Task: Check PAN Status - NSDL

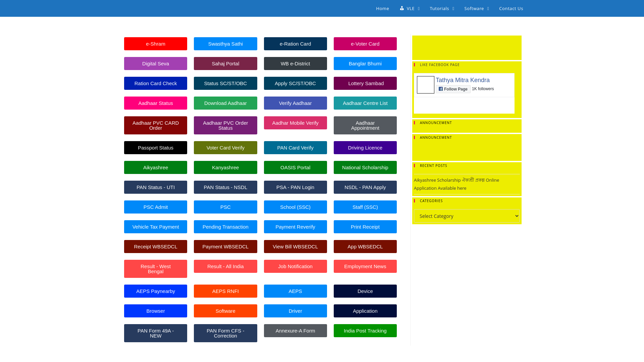Action: pos(225,187)
